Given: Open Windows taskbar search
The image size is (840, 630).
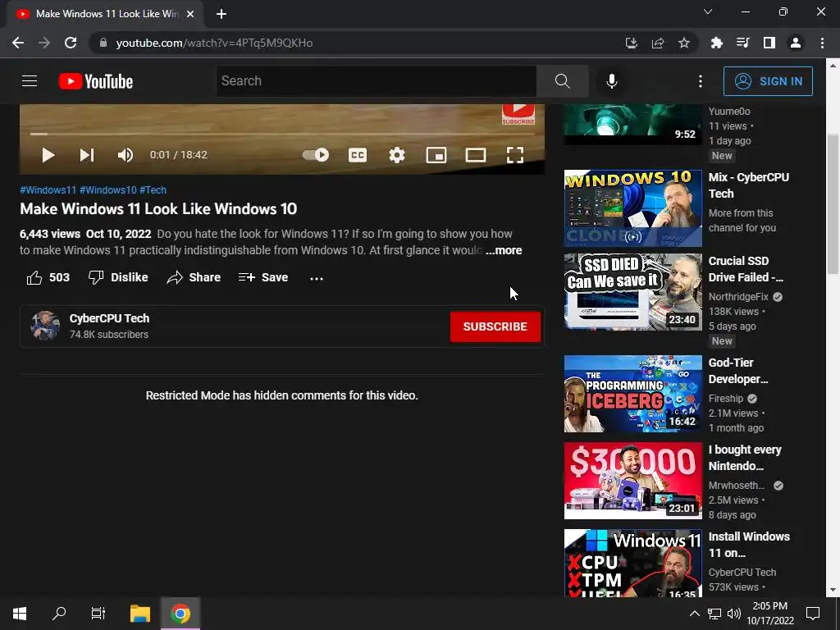Looking at the screenshot, I should tap(59, 614).
